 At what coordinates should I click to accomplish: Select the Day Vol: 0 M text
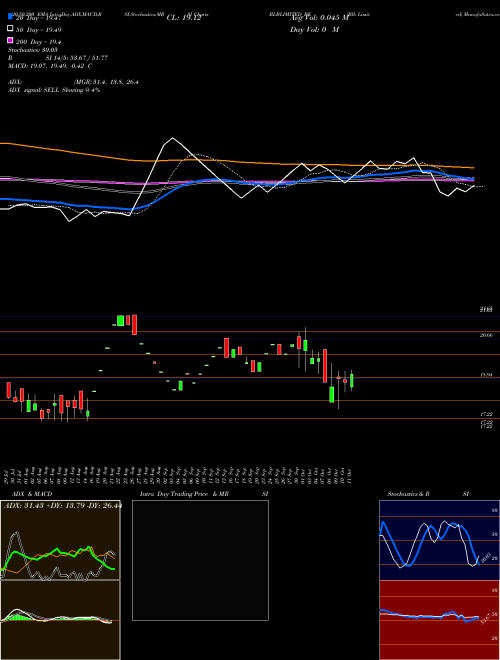pyautogui.click(x=314, y=29)
